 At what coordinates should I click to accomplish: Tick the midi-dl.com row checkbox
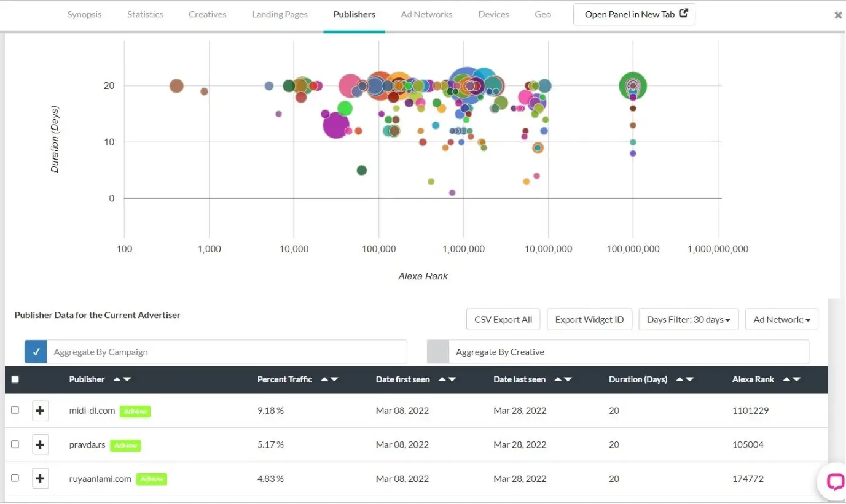tap(15, 410)
